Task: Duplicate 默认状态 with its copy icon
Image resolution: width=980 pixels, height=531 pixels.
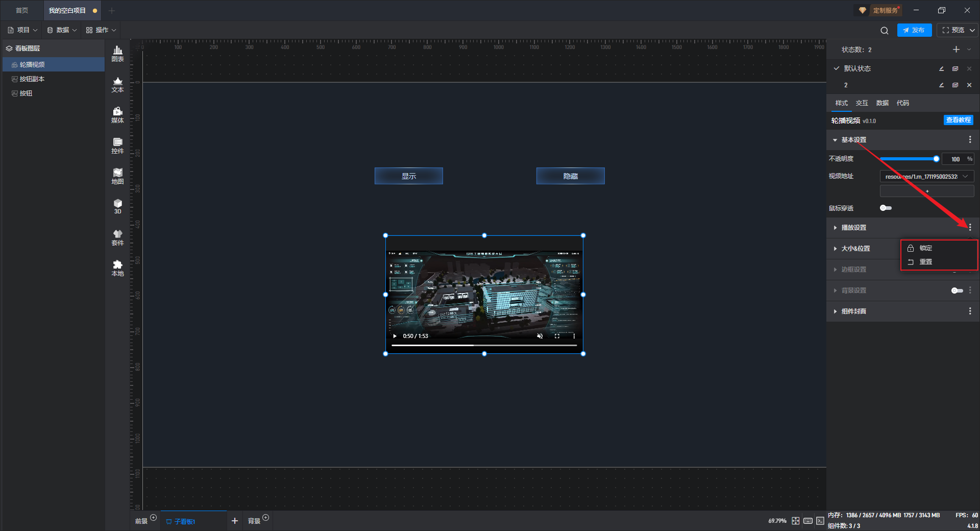Action: pos(955,68)
